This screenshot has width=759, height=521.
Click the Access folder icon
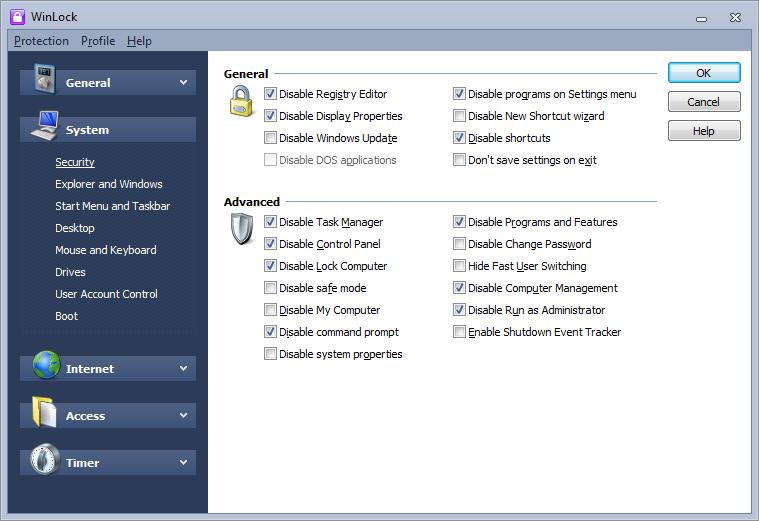tap(44, 412)
